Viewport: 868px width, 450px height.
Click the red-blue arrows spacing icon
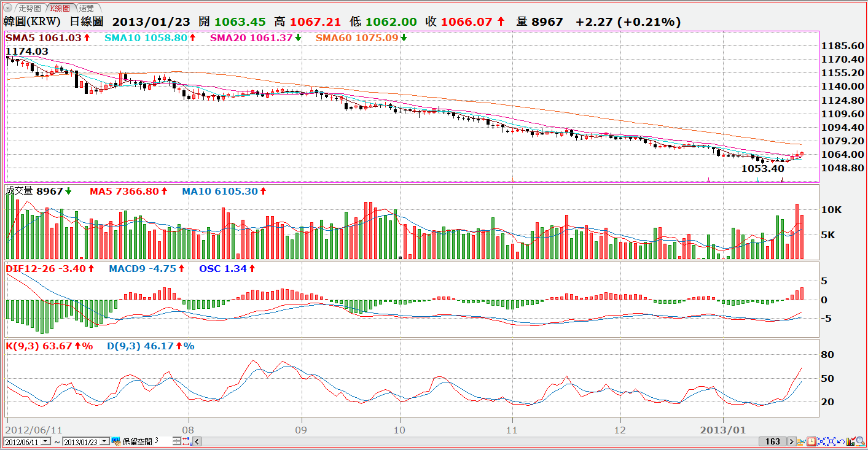tap(187, 441)
